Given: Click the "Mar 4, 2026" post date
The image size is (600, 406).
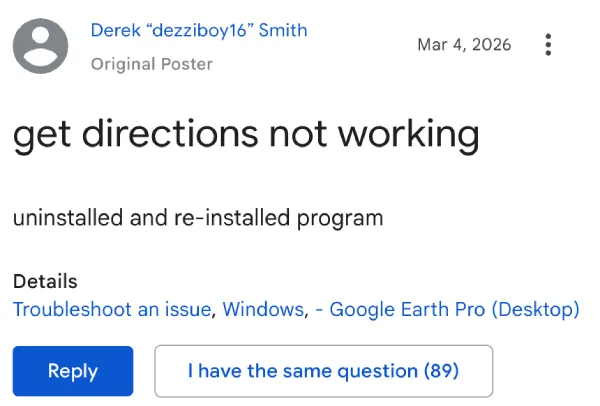Looking at the screenshot, I should [464, 45].
